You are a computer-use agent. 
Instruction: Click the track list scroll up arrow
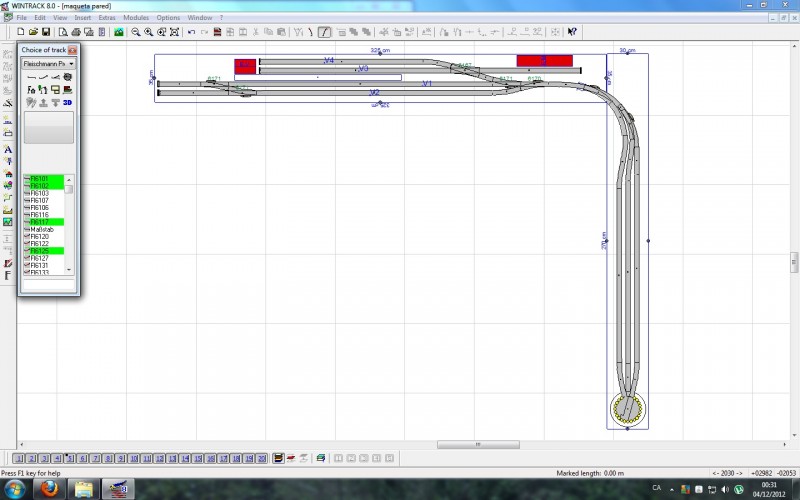(x=69, y=180)
